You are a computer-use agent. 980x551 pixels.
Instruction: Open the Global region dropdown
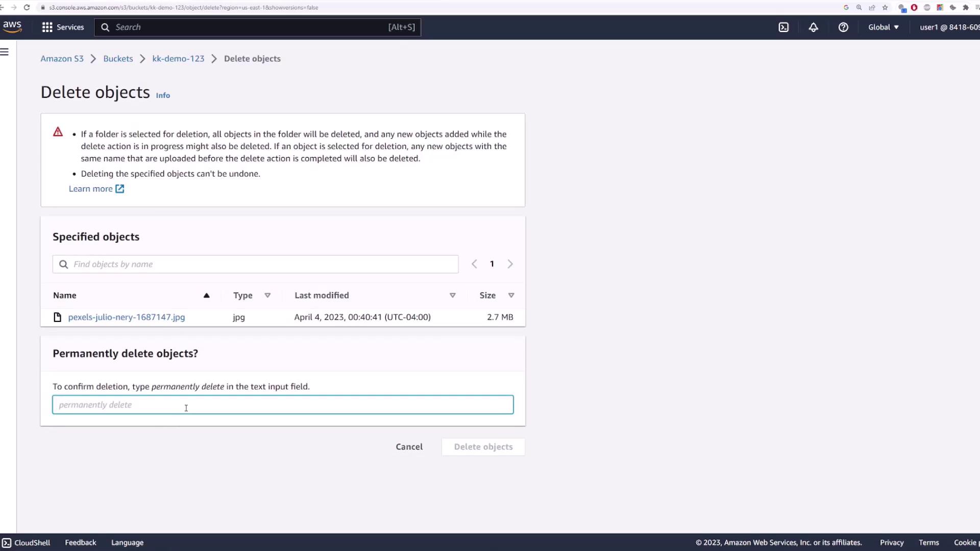click(884, 28)
